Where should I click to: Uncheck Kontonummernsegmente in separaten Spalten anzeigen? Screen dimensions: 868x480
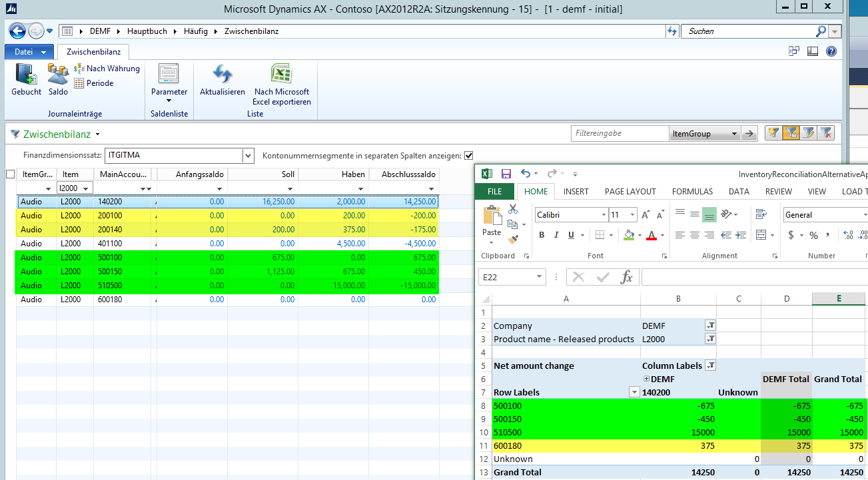469,155
